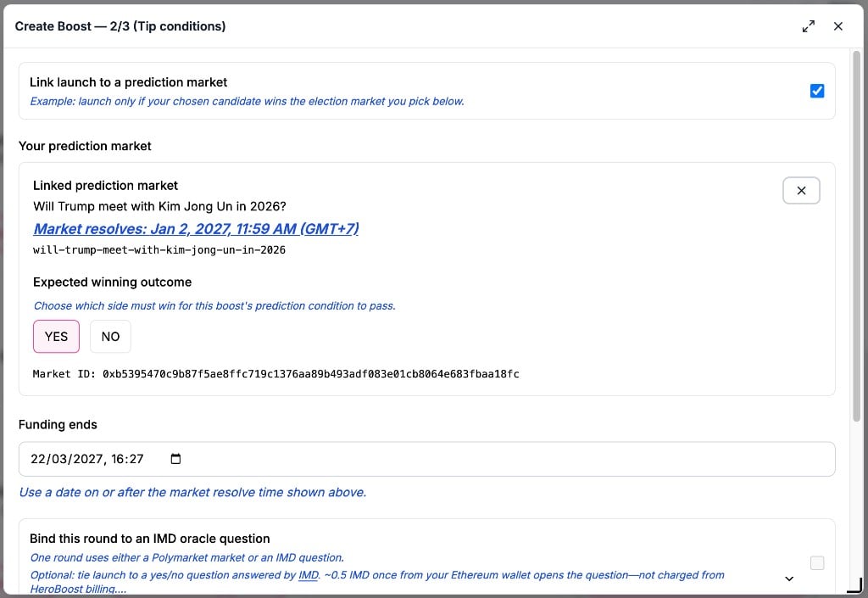The height and width of the screenshot is (598, 868).
Task: Click the 'Your prediction market' heading
Action: pos(85,146)
